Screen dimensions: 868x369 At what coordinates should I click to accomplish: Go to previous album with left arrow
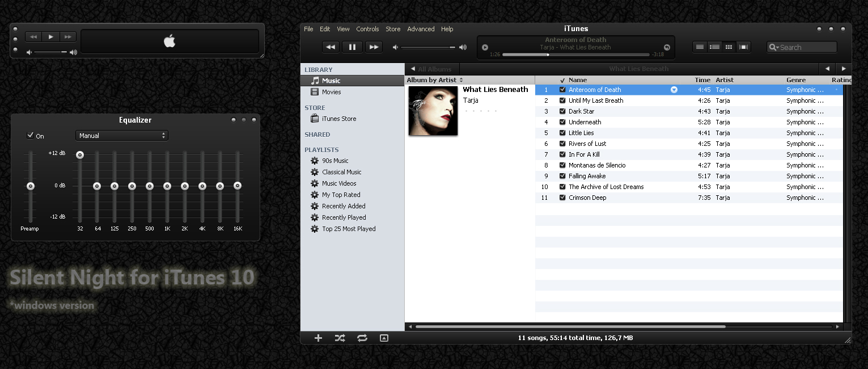pyautogui.click(x=828, y=69)
